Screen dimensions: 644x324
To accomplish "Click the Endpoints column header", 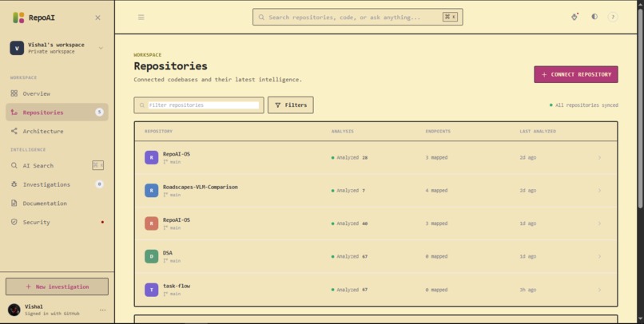I will pyautogui.click(x=438, y=131).
